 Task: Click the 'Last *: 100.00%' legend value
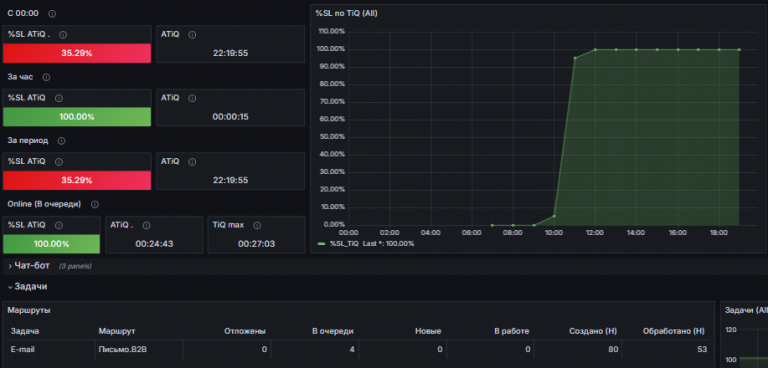[x=388, y=244]
